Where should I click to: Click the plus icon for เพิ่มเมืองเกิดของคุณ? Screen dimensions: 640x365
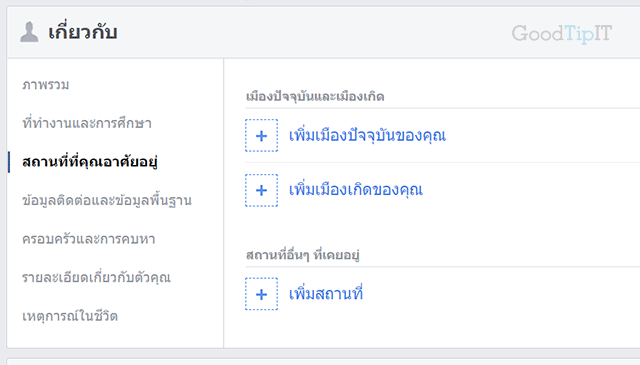[261, 190]
